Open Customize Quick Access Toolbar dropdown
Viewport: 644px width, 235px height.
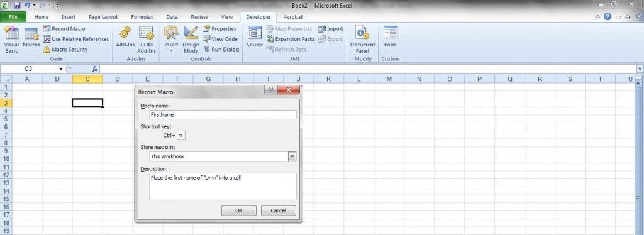point(57,5)
